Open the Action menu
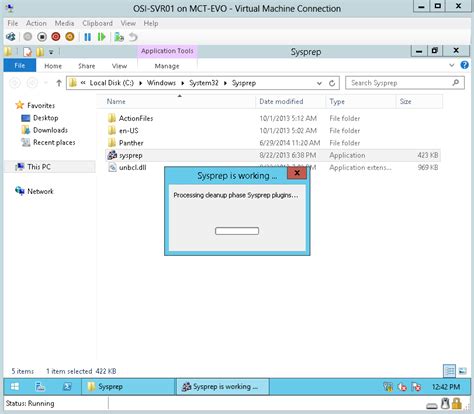The image size is (474, 414). [x=36, y=23]
